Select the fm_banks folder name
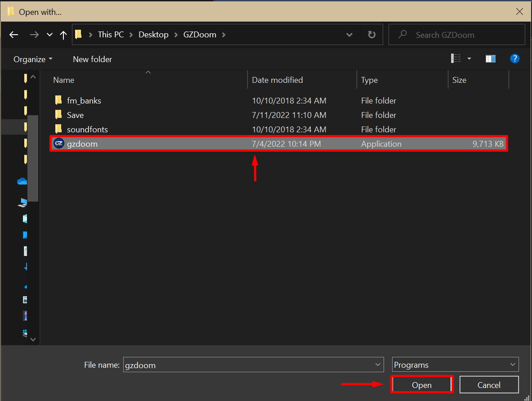The height and width of the screenshot is (401, 532). (84, 100)
